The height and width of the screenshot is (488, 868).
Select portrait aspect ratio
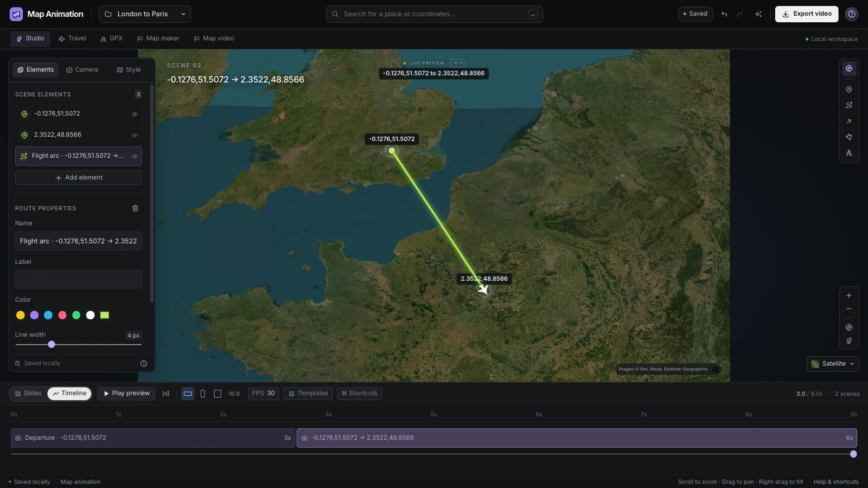[x=203, y=394]
